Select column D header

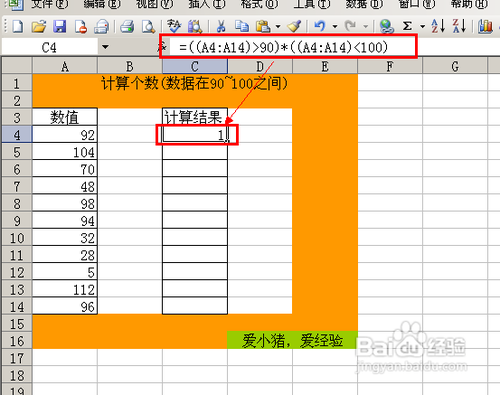pyautogui.click(x=260, y=66)
